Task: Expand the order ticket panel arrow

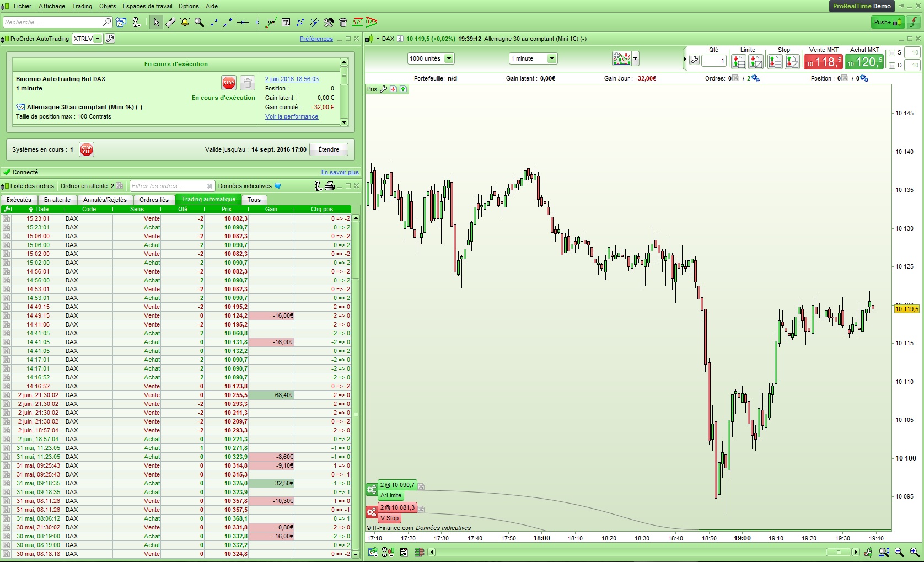Action: (685, 59)
